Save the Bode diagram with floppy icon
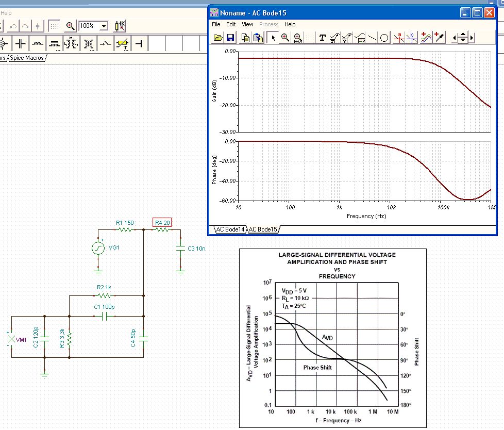Image resolution: width=504 pixels, height=430 pixels. click(230, 38)
